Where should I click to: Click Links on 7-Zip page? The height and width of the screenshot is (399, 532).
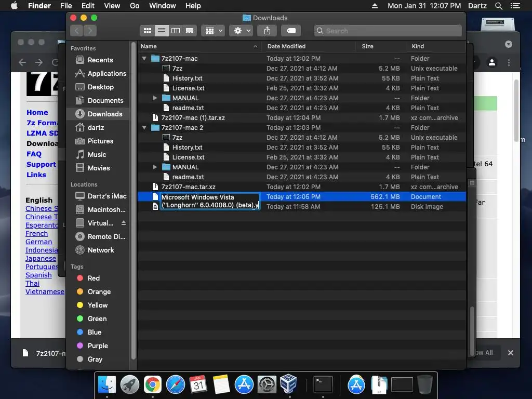click(36, 175)
